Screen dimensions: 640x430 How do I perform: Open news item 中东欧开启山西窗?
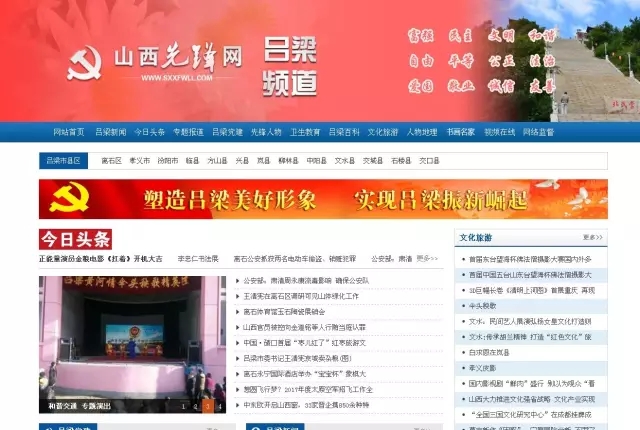point(306,405)
